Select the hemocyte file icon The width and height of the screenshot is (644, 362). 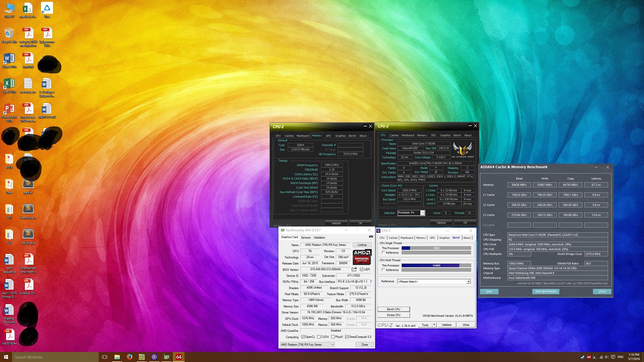coord(28,212)
